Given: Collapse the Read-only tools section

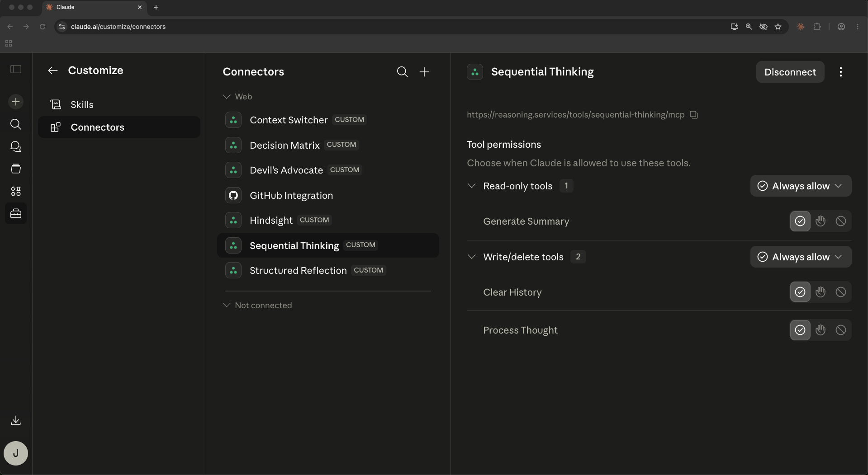Looking at the screenshot, I should click(x=472, y=186).
